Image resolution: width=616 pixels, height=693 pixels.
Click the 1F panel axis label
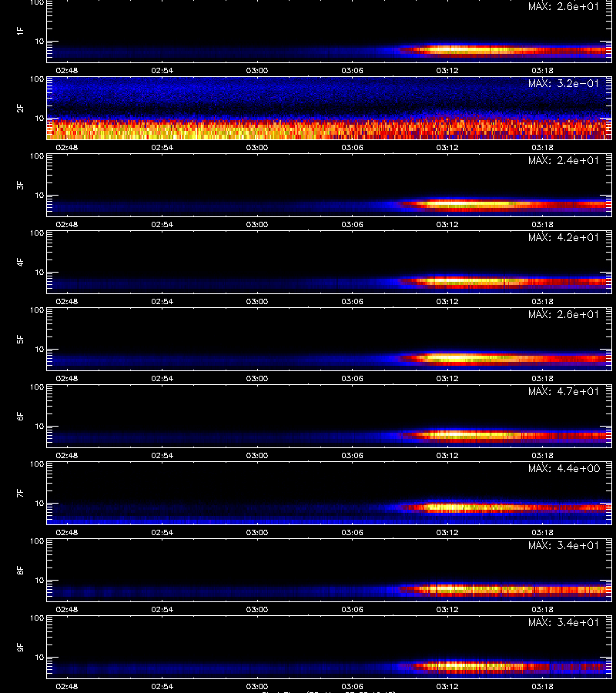20,31
